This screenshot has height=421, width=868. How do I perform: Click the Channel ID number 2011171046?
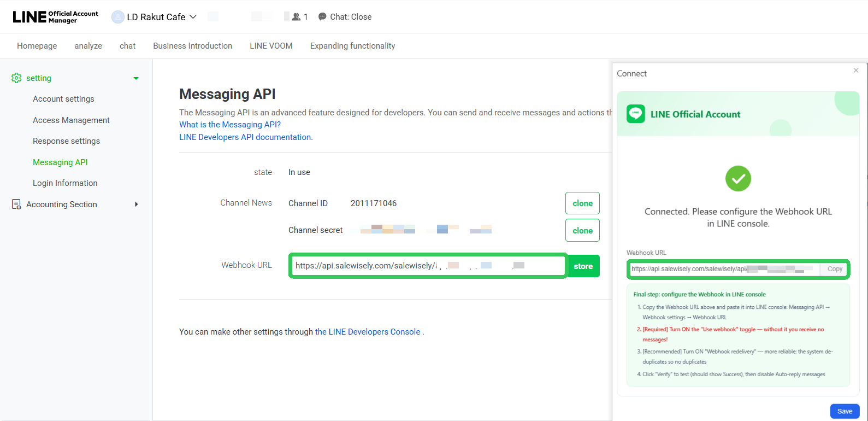click(374, 203)
